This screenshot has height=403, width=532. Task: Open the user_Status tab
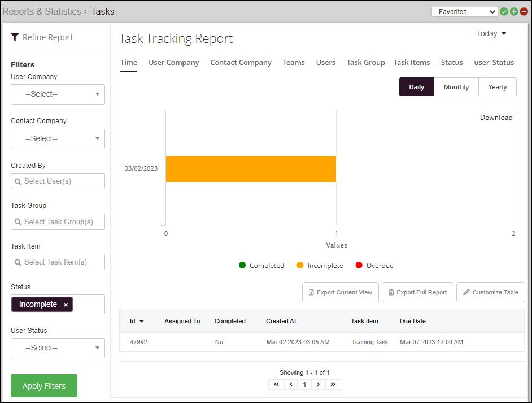coord(494,63)
